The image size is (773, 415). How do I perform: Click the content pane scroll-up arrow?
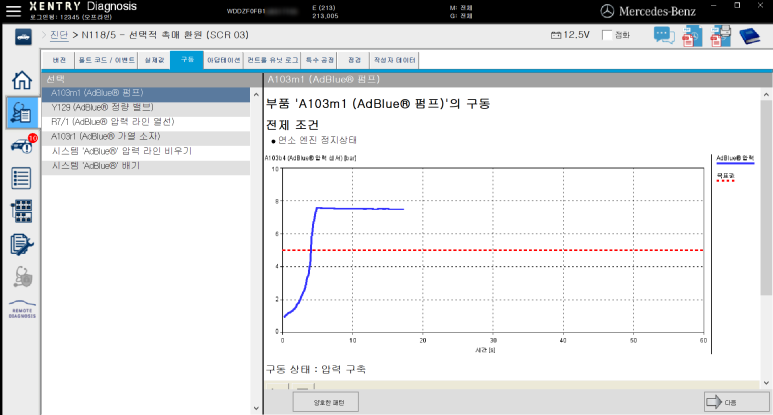(766, 94)
